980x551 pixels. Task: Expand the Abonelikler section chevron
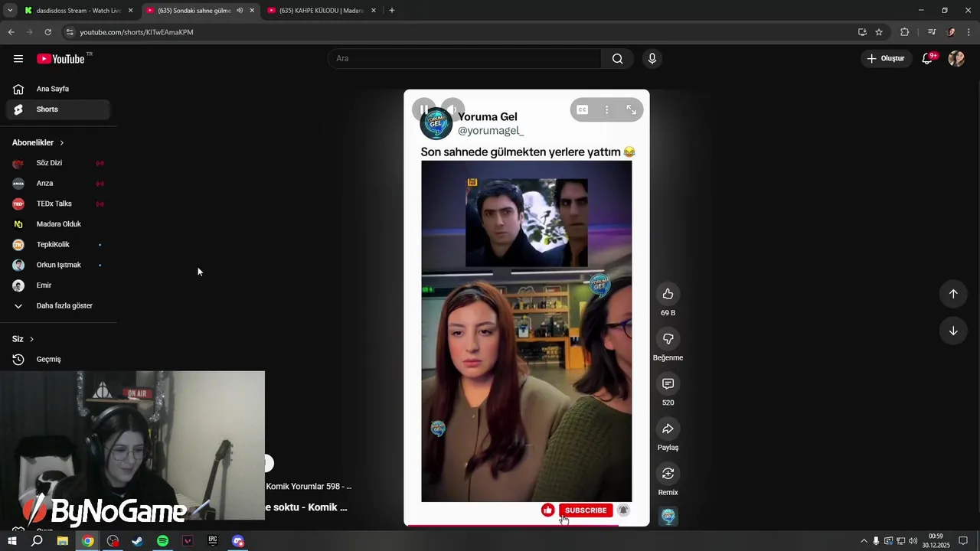point(62,143)
